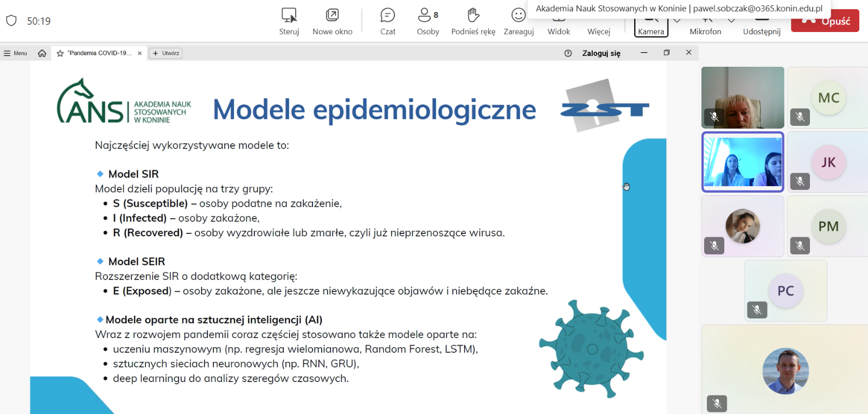The width and height of the screenshot is (868, 414).
Task: Expand microphone options chevron next to Mikrofon
Action: [731, 21]
